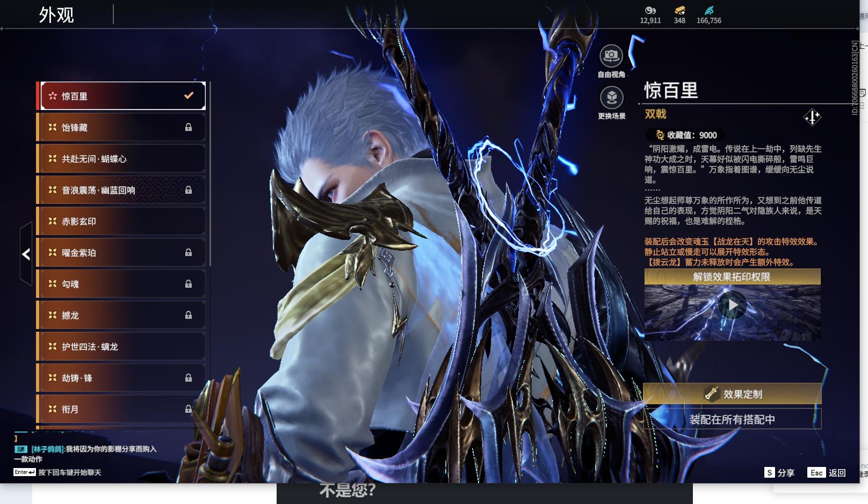Select 护世四法·螭龙 from the list
Screen dimensions: 868x504
pyautogui.click(x=121, y=347)
